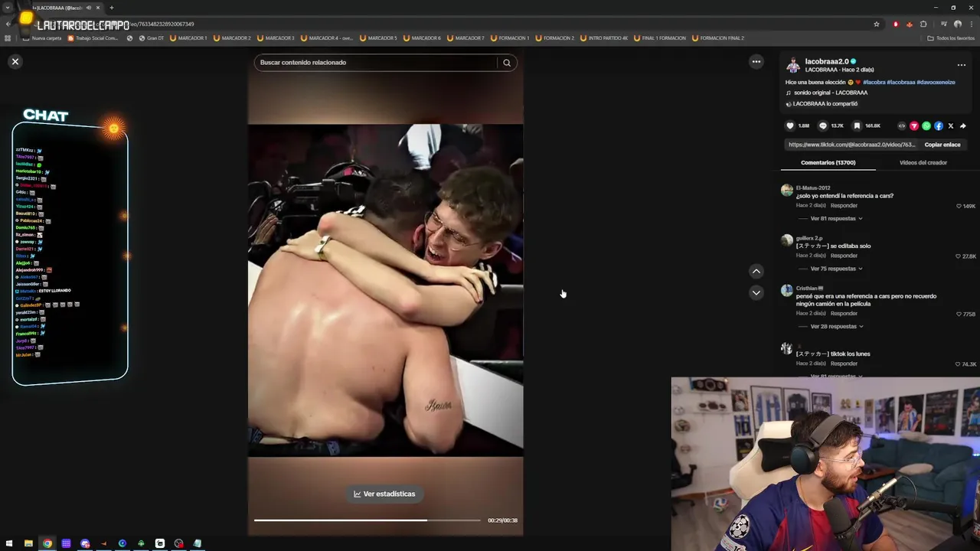
Task: Expand 'Ver 75 respuestas' under guillerx
Action: pyautogui.click(x=836, y=269)
